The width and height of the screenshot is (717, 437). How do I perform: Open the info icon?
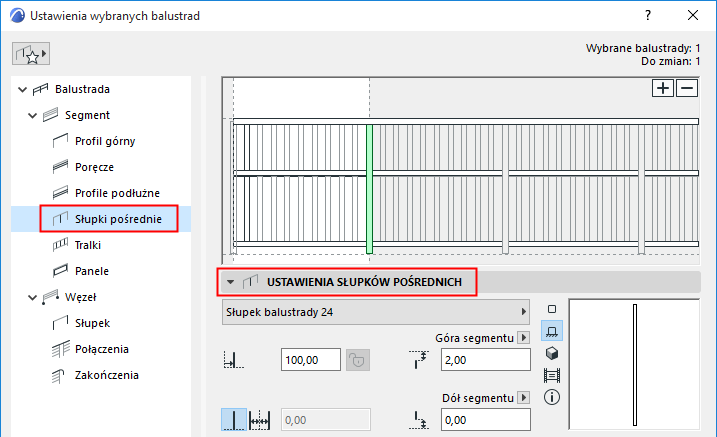click(552, 397)
